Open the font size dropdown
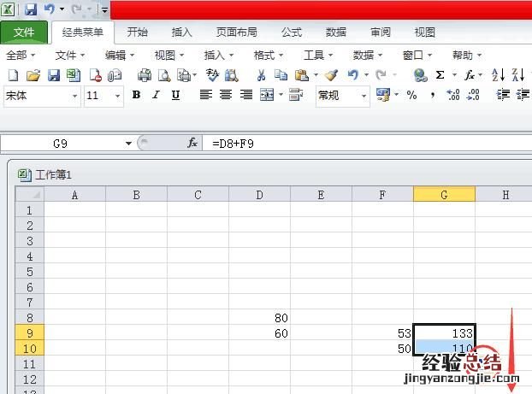This screenshot has width=532, height=394. pos(118,96)
